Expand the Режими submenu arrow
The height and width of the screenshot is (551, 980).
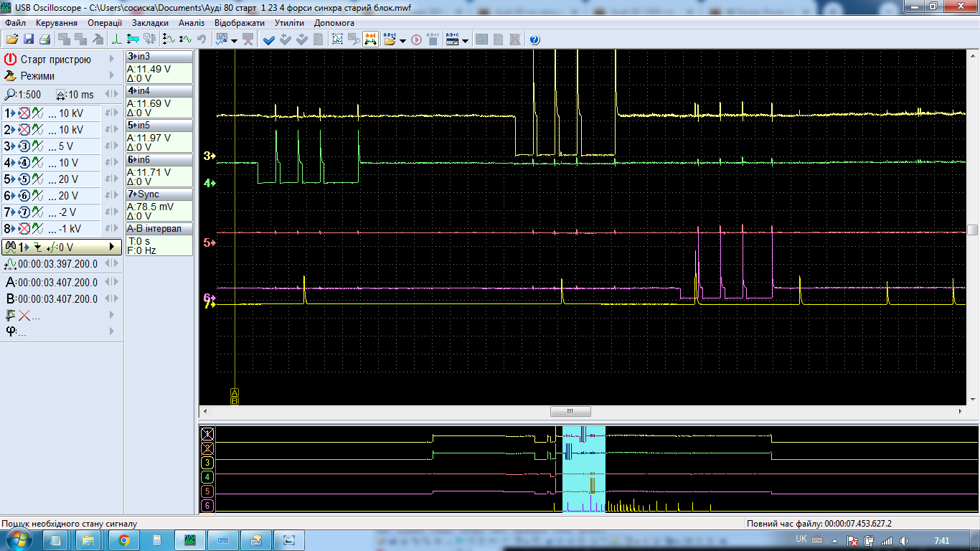click(x=112, y=76)
